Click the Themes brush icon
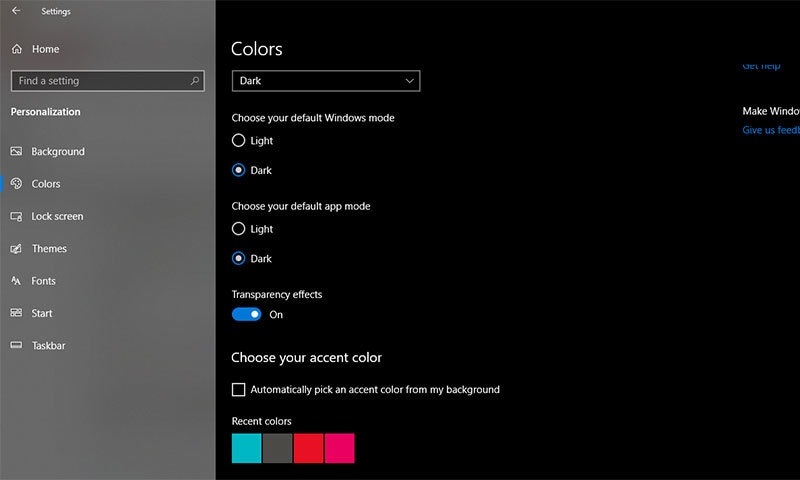 (x=16, y=248)
